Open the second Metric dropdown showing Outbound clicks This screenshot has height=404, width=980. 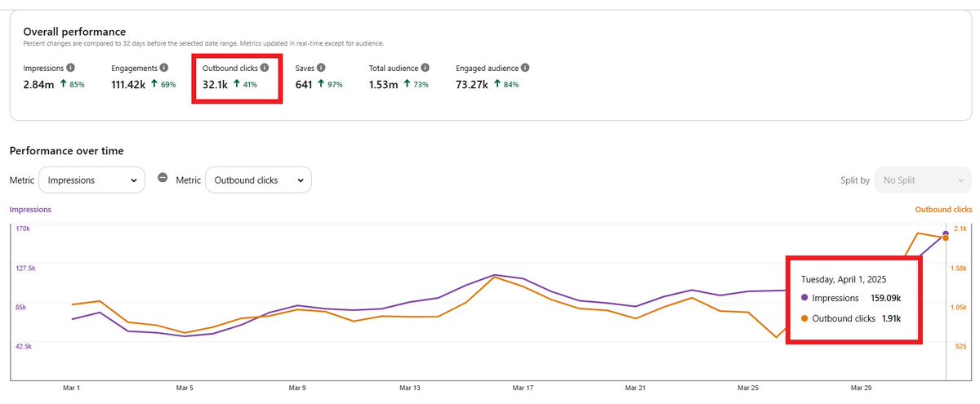click(x=258, y=180)
